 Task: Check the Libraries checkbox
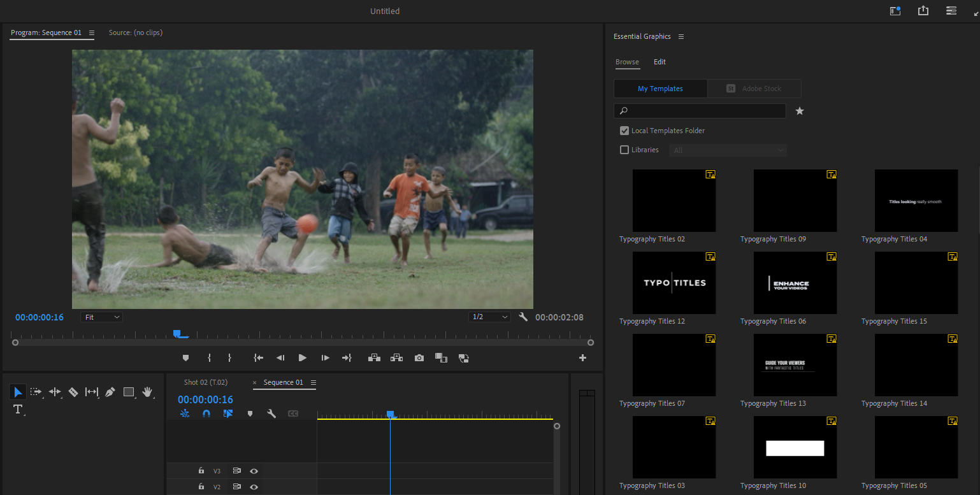coord(624,150)
